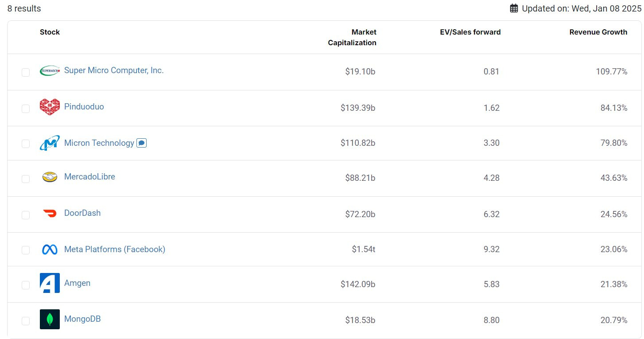Click the Stock column header
The width and height of the screenshot is (644, 339).
(x=50, y=32)
